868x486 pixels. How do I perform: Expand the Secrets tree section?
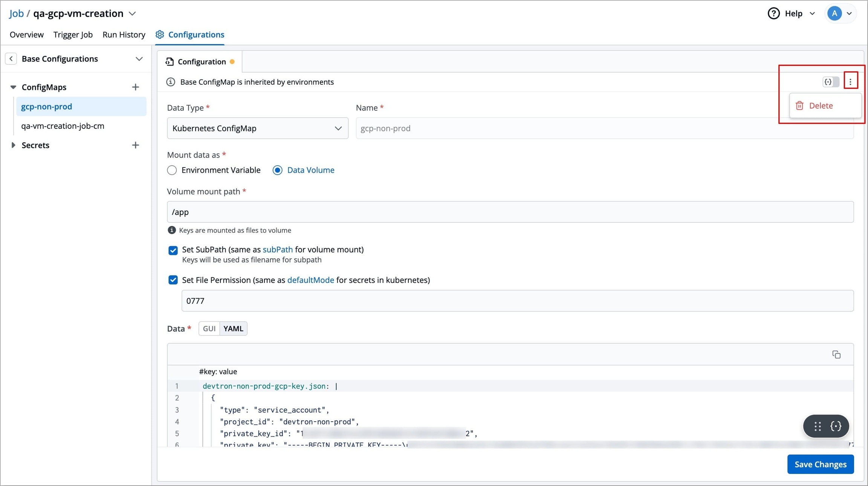click(x=13, y=145)
